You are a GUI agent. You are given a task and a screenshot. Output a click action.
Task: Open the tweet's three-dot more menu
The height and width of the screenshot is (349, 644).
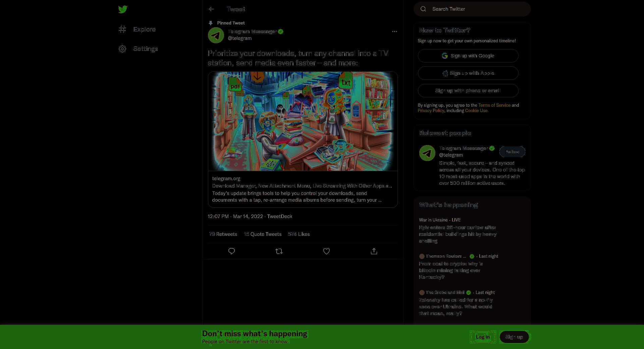coord(394,32)
